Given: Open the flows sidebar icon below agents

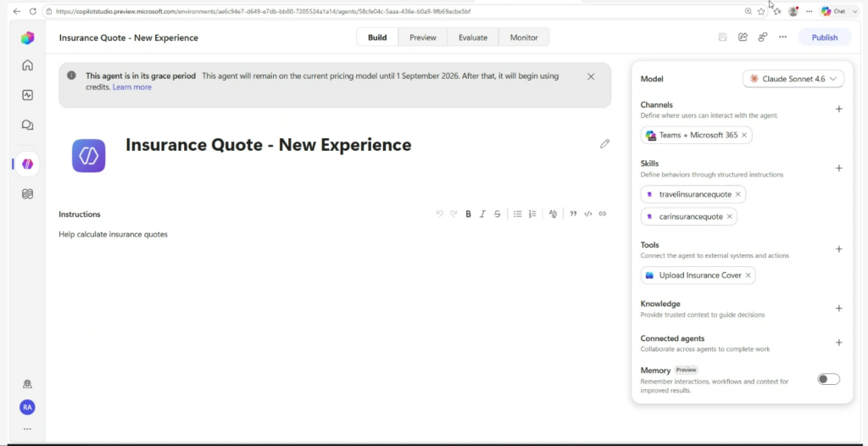Looking at the screenshot, I should tap(27, 194).
